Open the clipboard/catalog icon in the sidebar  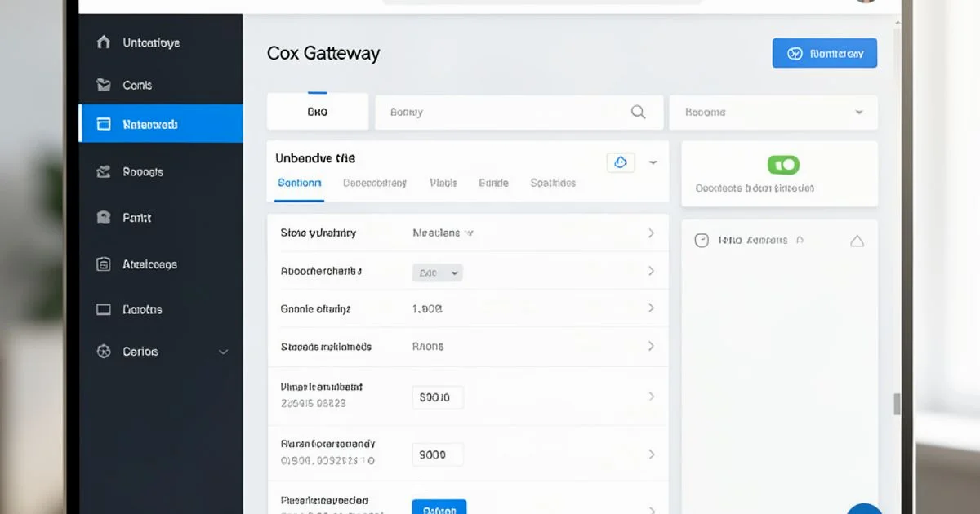pos(103,264)
